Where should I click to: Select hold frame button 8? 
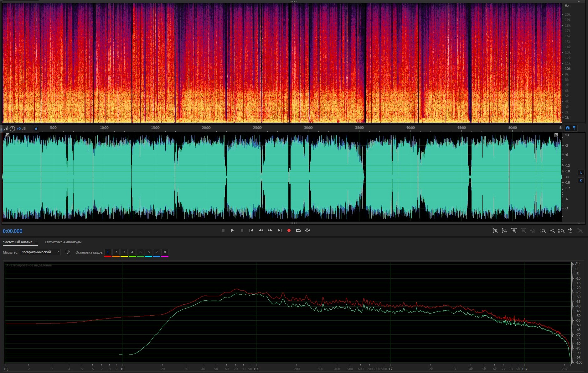tap(165, 252)
